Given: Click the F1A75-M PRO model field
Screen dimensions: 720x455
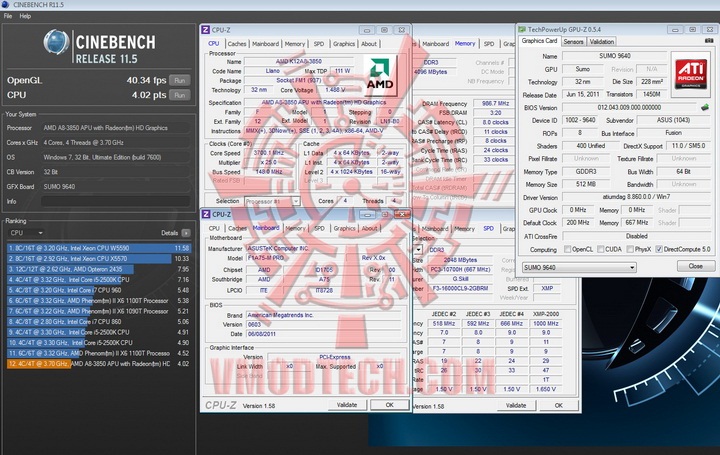Looking at the screenshot, I should 300,258.
